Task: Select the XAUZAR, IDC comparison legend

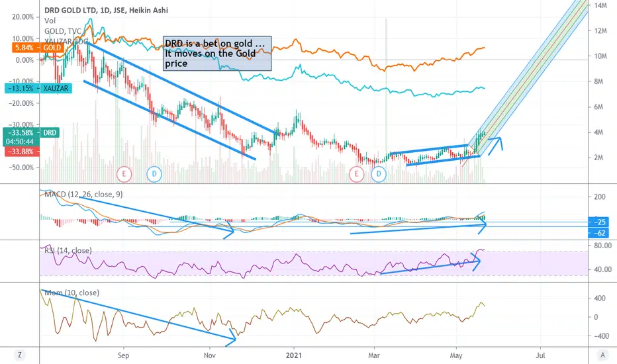Action: click(x=66, y=41)
